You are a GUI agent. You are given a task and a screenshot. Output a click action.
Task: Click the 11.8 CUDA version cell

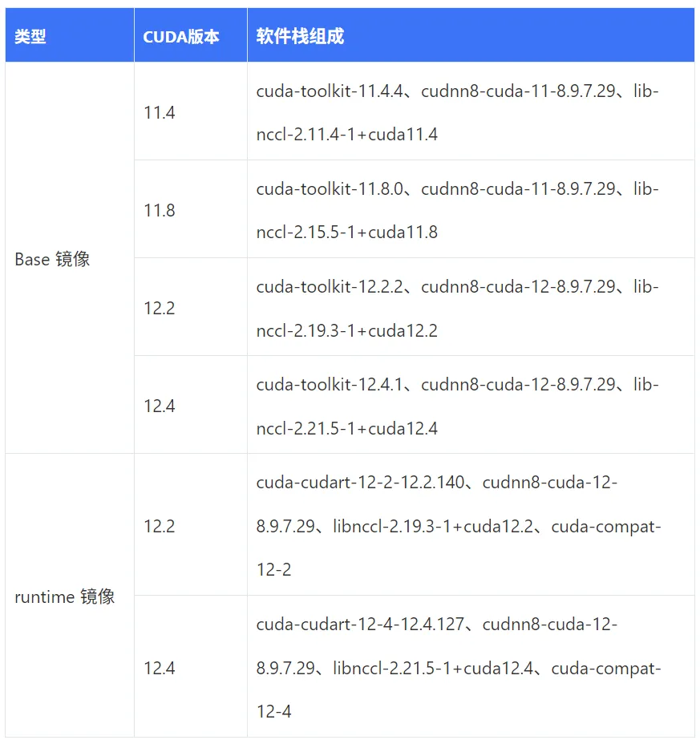(x=191, y=209)
